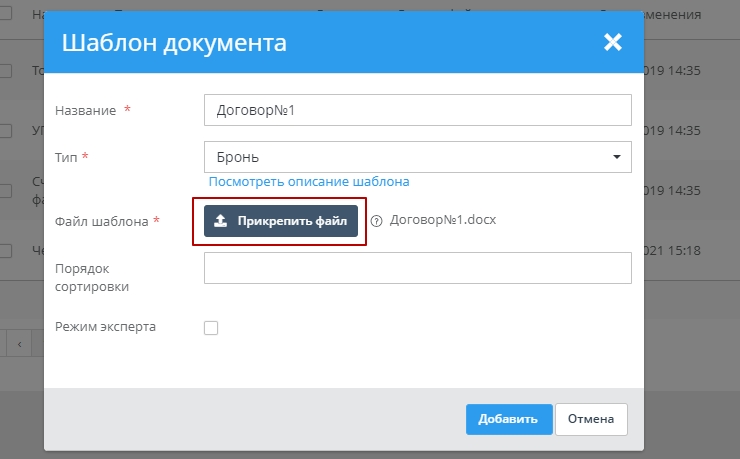Click the previous page arrow in pagination
Image resolution: width=740 pixels, height=459 pixels.
pos(19,344)
